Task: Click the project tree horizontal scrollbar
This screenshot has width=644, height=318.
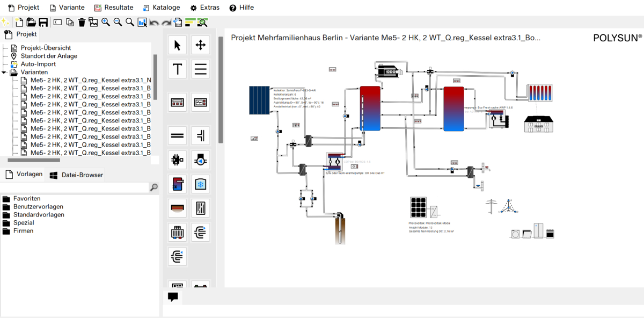Action: 34,160
